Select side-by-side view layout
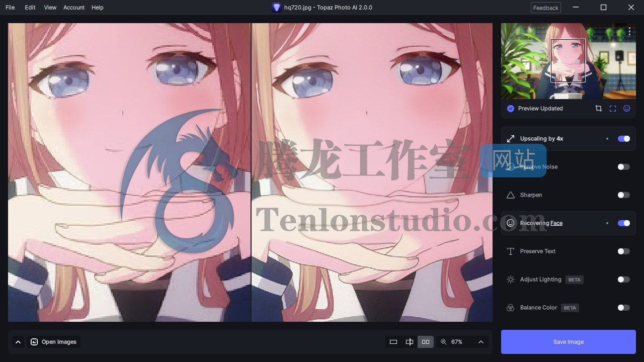 click(426, 342)
